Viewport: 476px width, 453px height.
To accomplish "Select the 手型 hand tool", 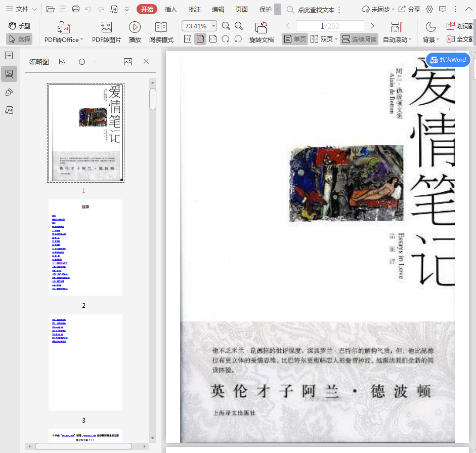I will click(x=19, y=26).
